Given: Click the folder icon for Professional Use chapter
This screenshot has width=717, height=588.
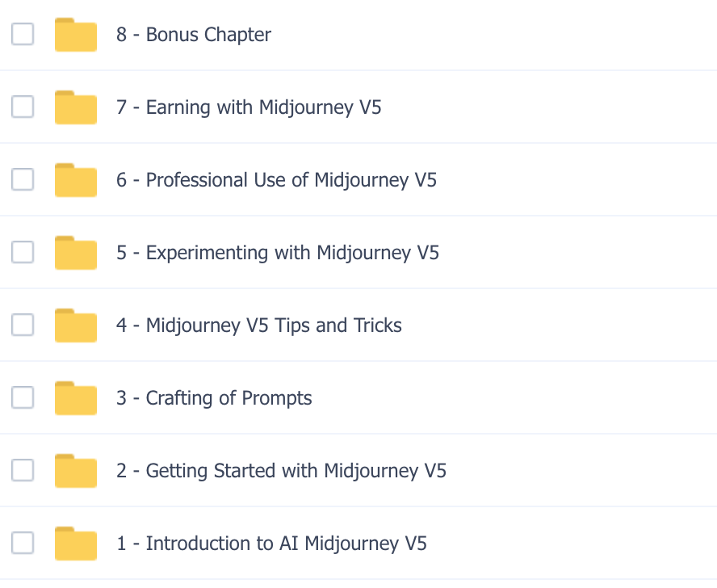Looking at the screenshot, I should 76,180.
